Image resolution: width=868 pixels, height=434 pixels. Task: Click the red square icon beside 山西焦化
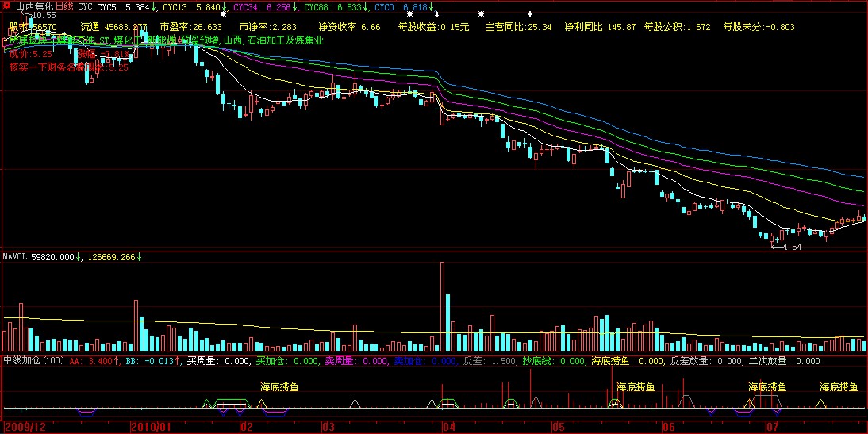click(6, 6)
